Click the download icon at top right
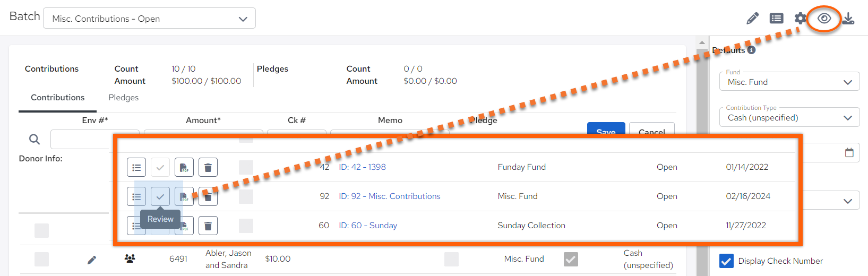This screenshot has height=276, width=868. coord(848,19)
